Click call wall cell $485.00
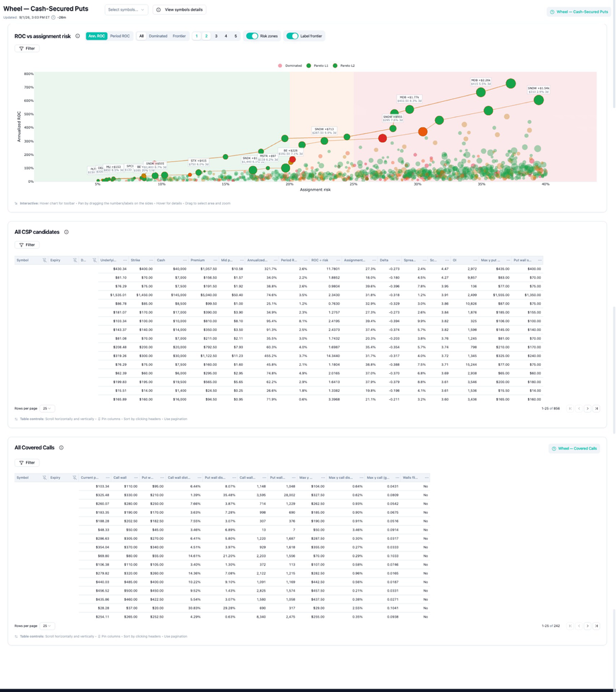The image size is (616, 692). pos(131,583)
